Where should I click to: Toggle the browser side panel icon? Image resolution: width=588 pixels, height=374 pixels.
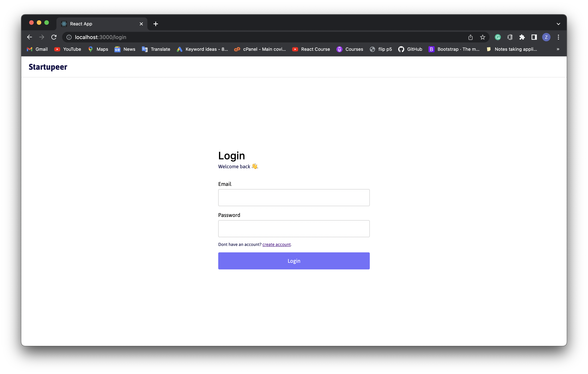534,37
